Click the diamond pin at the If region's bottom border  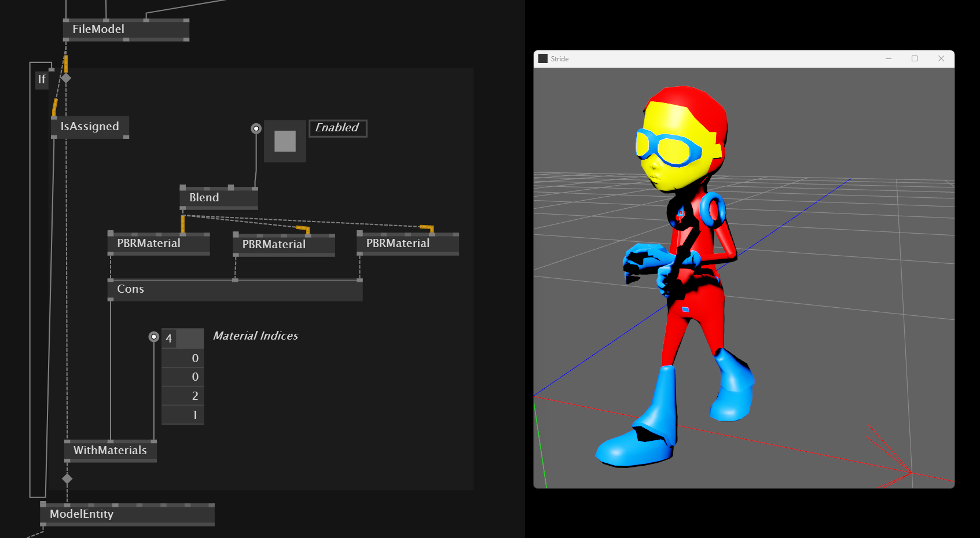(67, 479)
